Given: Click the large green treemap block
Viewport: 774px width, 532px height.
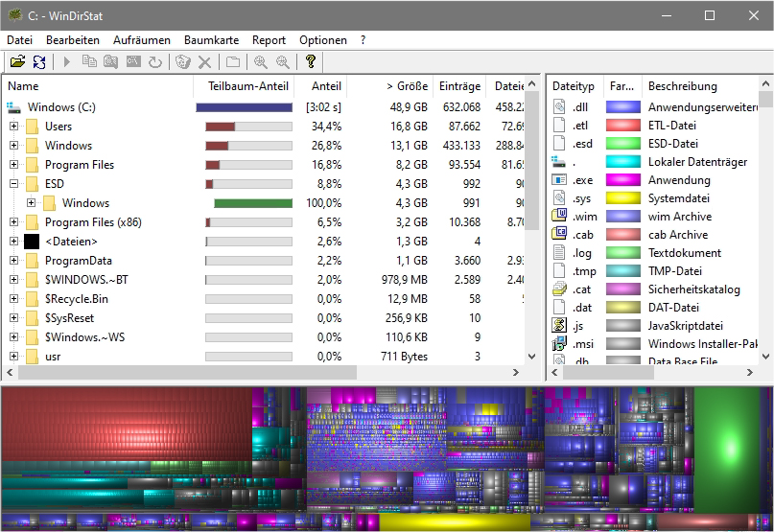Looking at the screenshot, I should [727, 450].
